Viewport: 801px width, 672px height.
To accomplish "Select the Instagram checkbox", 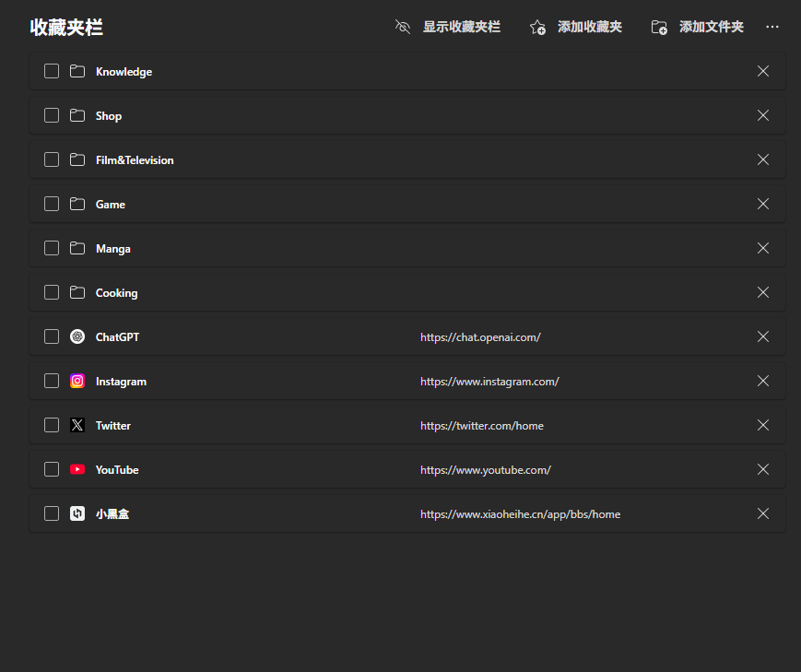I will coord(52,381).
